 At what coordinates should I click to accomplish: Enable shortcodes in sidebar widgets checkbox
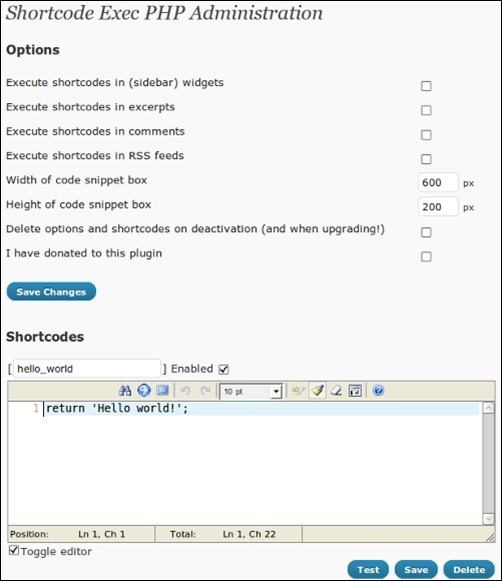pos(426,86)
